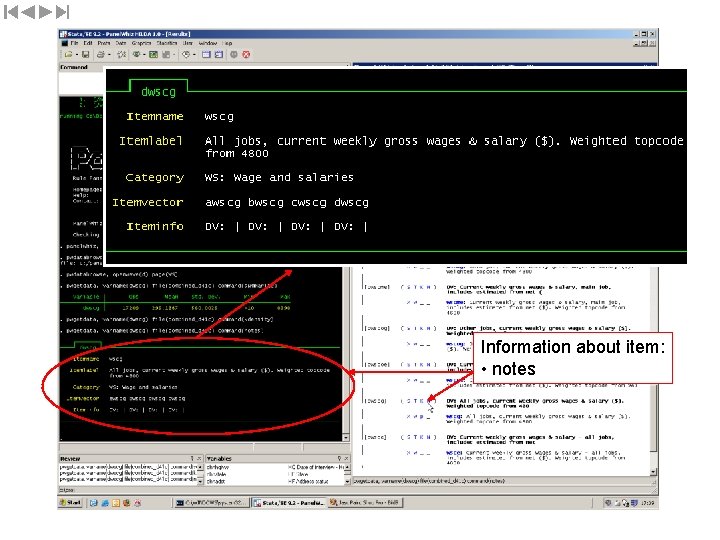Close the Review panel

tap(199, 458)
